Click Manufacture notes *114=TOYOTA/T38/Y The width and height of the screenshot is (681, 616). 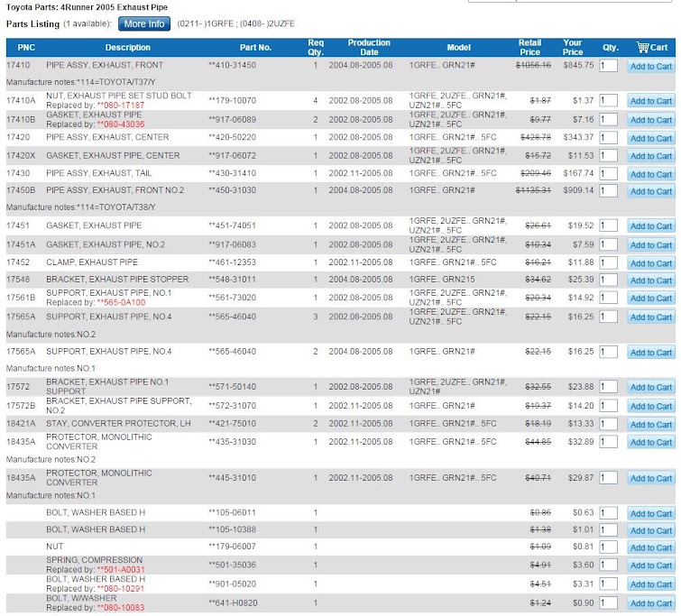coord(81,207)
